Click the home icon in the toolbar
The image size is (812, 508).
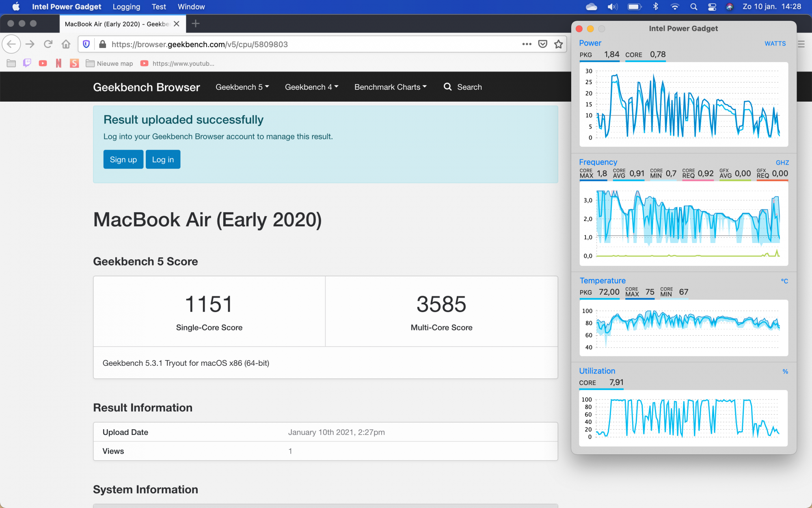66,44
